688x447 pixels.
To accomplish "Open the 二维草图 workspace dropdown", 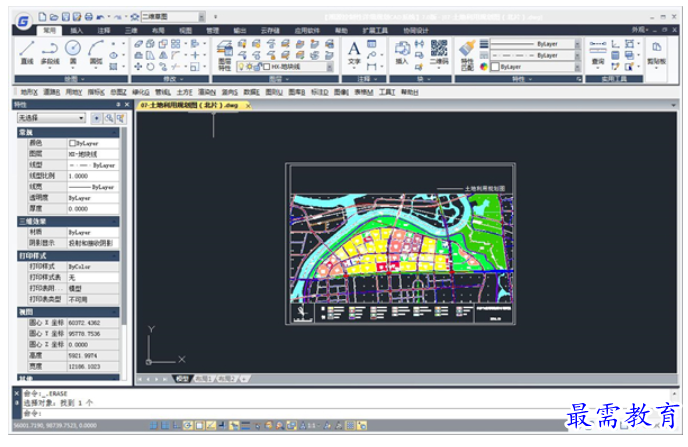I will point(201,17).
